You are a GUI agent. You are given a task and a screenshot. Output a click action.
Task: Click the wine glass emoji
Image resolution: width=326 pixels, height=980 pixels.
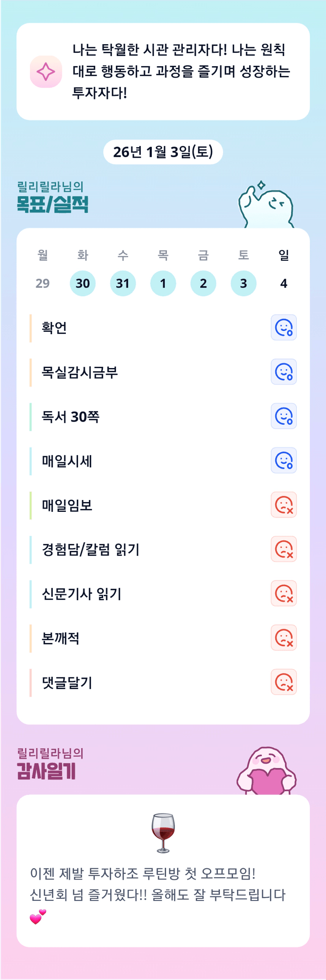pyautogui.click(x=163, y=833)
